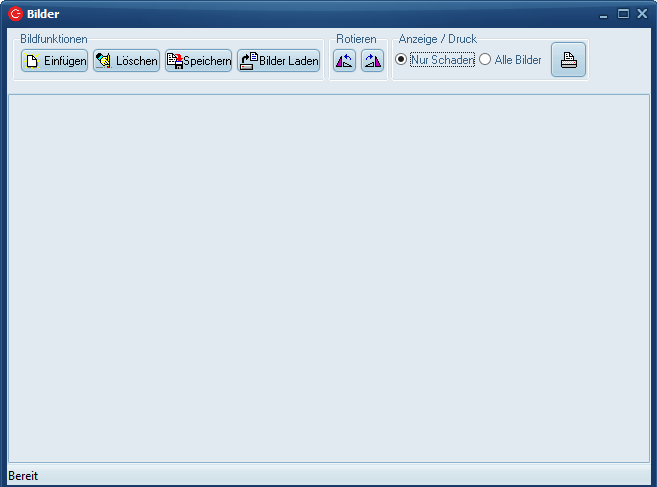This screenshot has height=487, width=657.
Task: Save images with the Speichern button
Action: point(198,61)
